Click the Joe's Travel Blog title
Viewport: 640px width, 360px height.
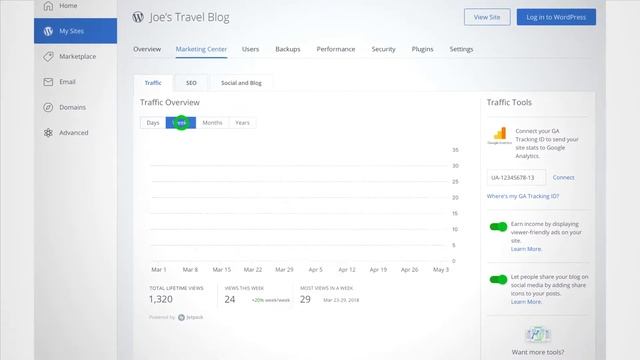(x=189, y=17)
